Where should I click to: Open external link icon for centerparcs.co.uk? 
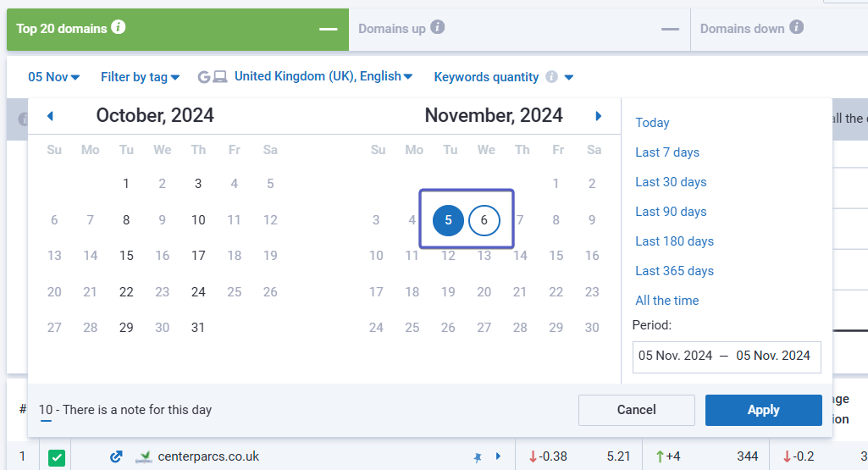(x=116, y=456)
